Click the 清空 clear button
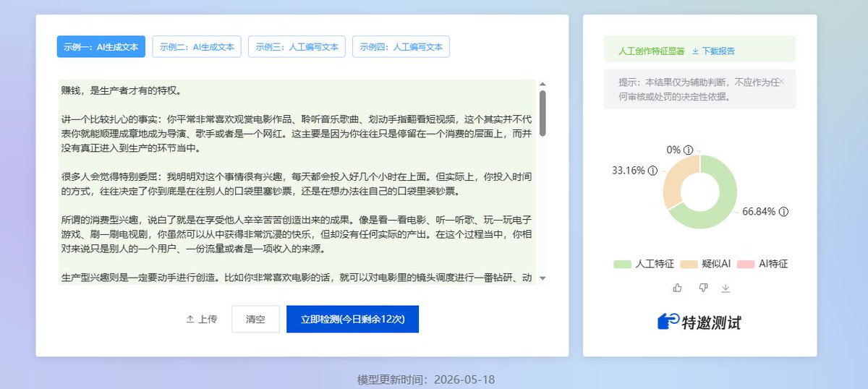868x389 pixels. coord(255,319)
